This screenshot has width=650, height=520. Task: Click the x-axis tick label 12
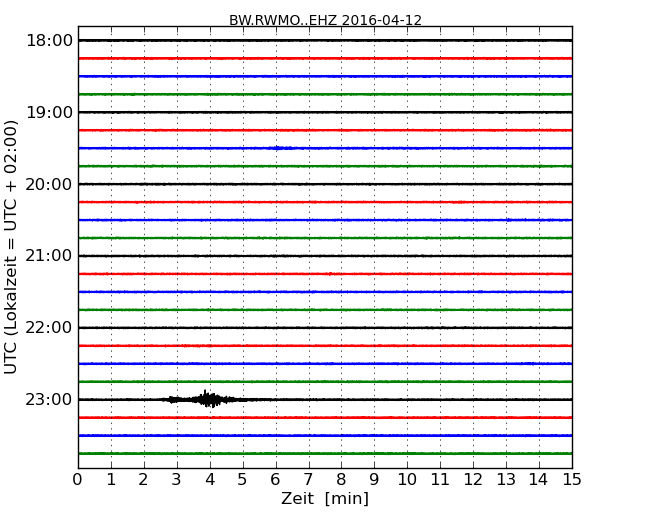click(x=473, y=480)
